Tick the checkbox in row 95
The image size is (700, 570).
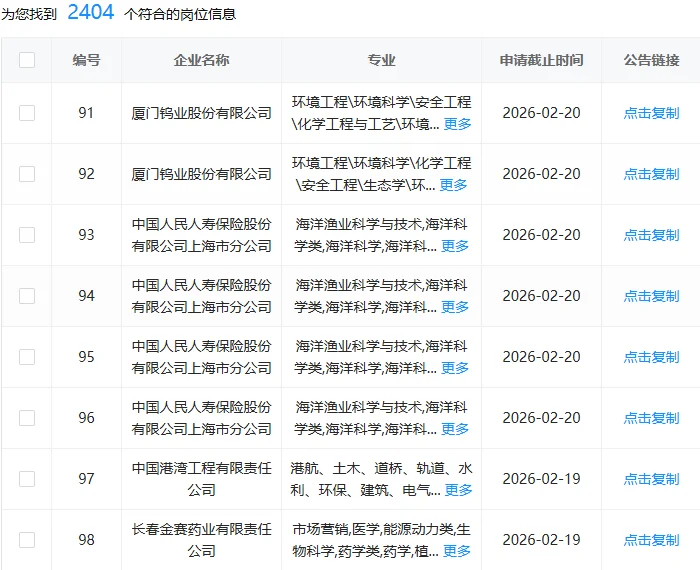tap(27, 357)
